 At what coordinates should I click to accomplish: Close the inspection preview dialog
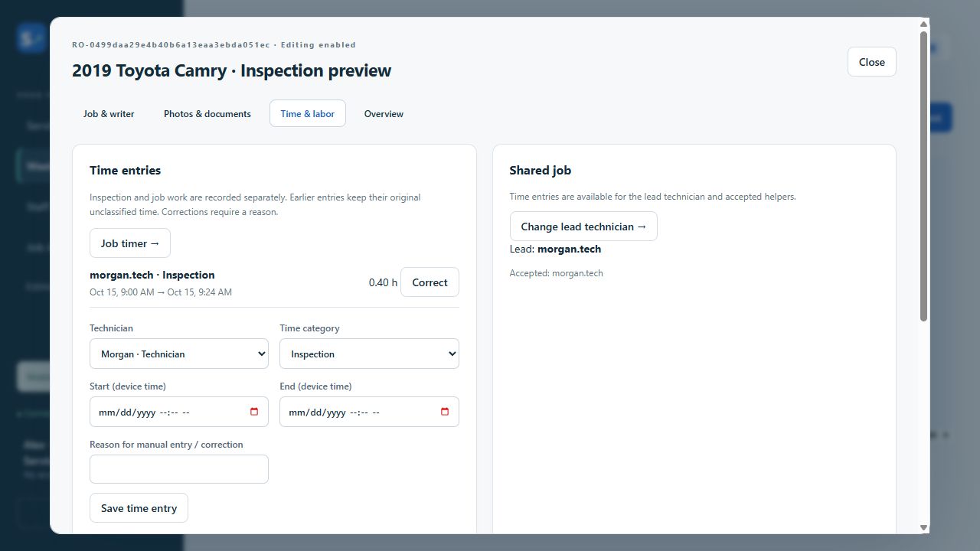pos(872,62)
